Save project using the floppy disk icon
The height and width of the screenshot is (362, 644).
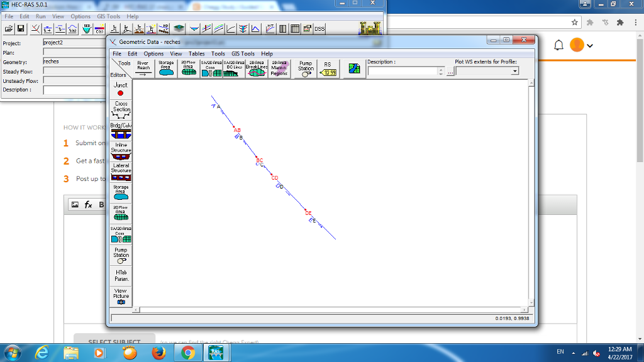pyautogui.click(x=21, y=29)
